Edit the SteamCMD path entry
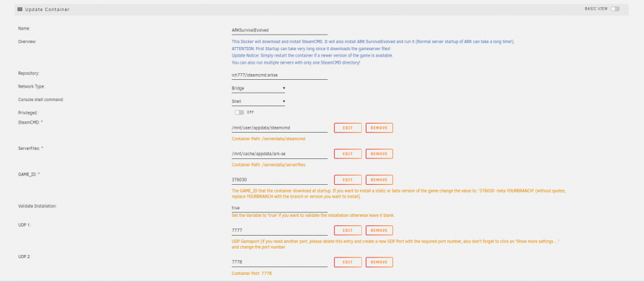The height and width of the screenshot is (282, 644). pyautogui.click(x=348, y=127)
